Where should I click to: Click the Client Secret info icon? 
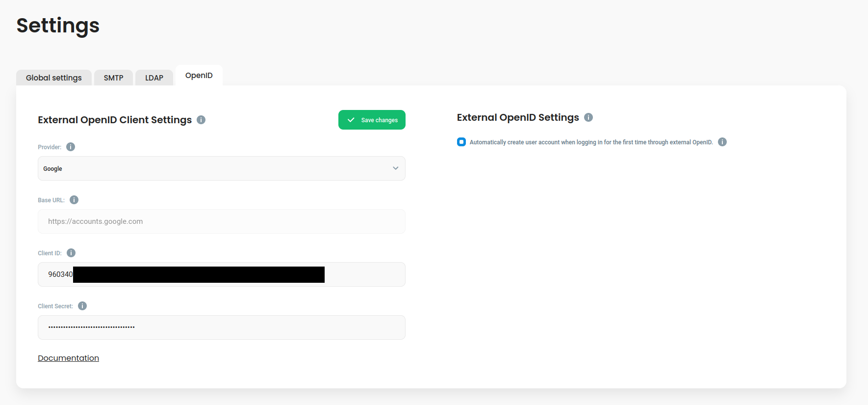(82, 306)
